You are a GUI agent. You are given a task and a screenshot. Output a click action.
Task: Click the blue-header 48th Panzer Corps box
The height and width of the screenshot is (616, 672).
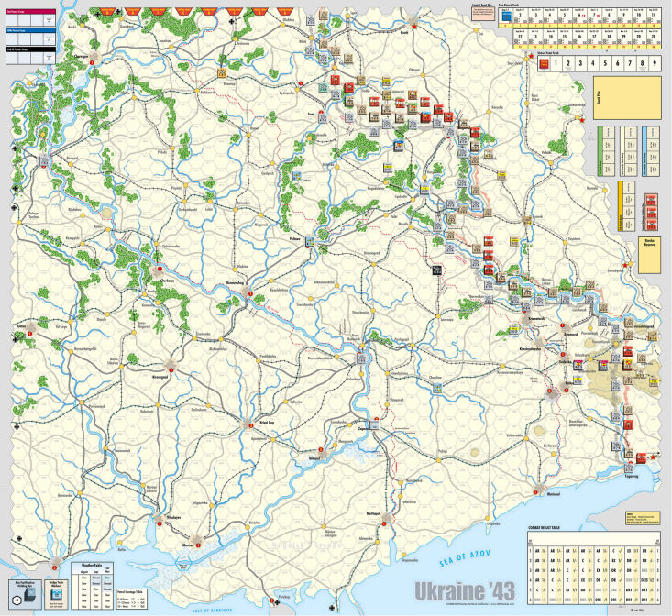coord(31,38)
